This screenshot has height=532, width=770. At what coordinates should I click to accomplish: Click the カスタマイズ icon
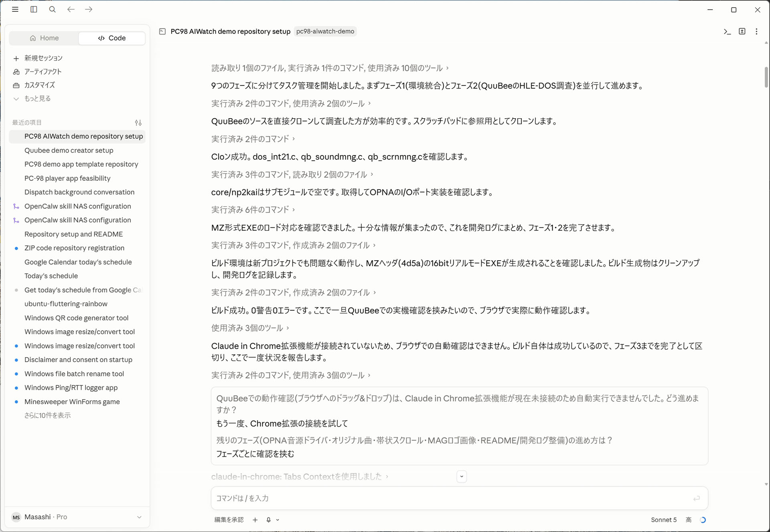click(16, 85)
